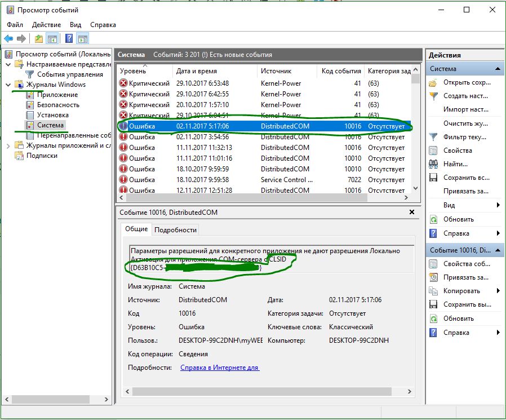Viewport: 506px width, 420px height.
Task: Select the critical row dated 20.10.2017 1:57:10
Action: (264, 105)
